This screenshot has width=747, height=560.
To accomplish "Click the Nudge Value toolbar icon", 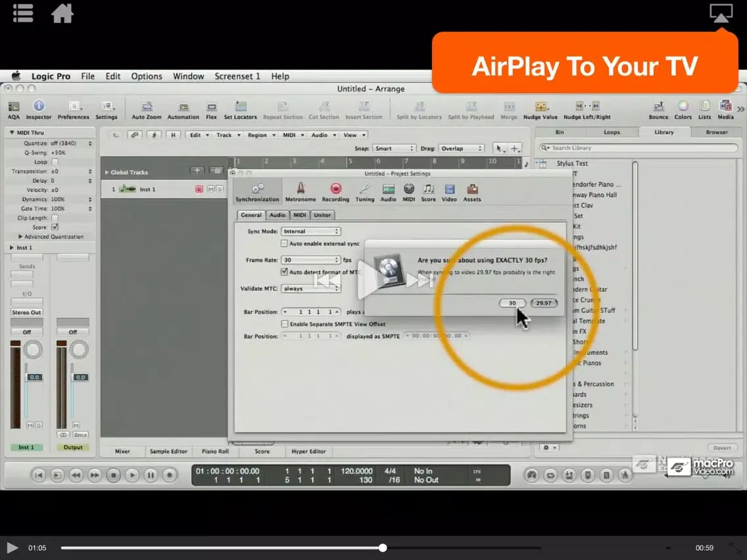I will pos(541,110).
